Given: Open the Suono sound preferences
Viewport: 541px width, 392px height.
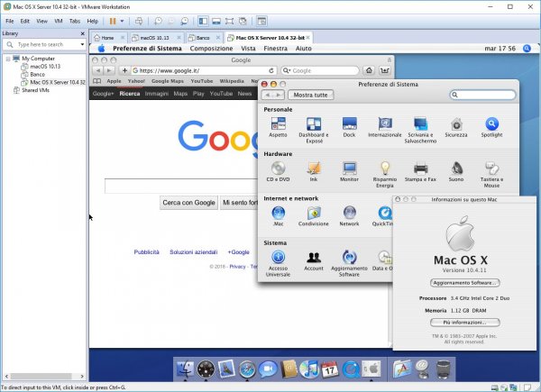Looking at the screenshot, I should 456,170.
